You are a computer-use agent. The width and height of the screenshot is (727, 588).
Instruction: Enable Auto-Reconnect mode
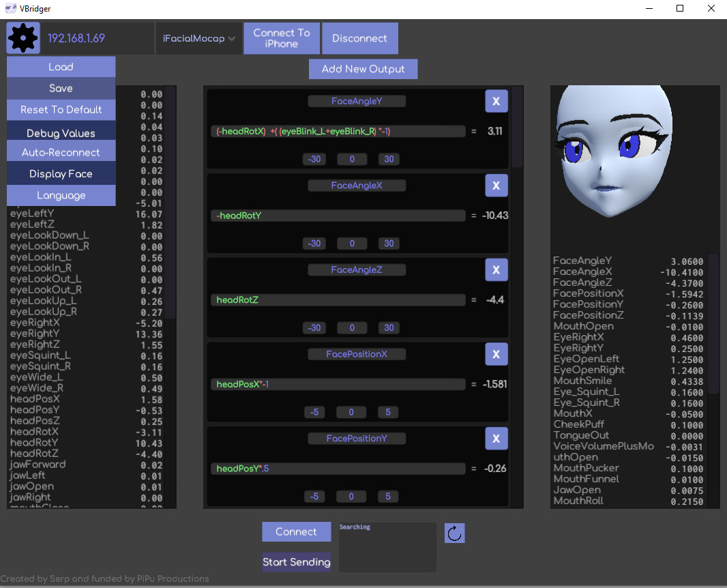pyautogui.click(x=61, y=151)
